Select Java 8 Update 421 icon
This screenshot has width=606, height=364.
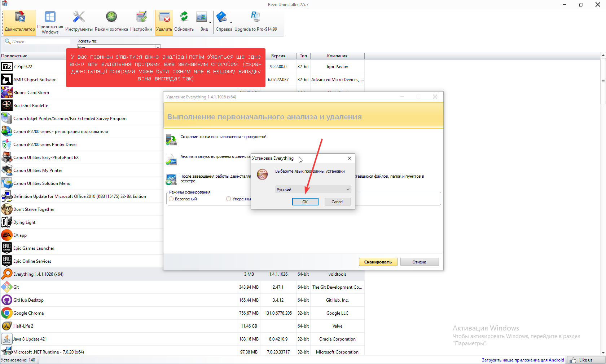click(6, 339)
